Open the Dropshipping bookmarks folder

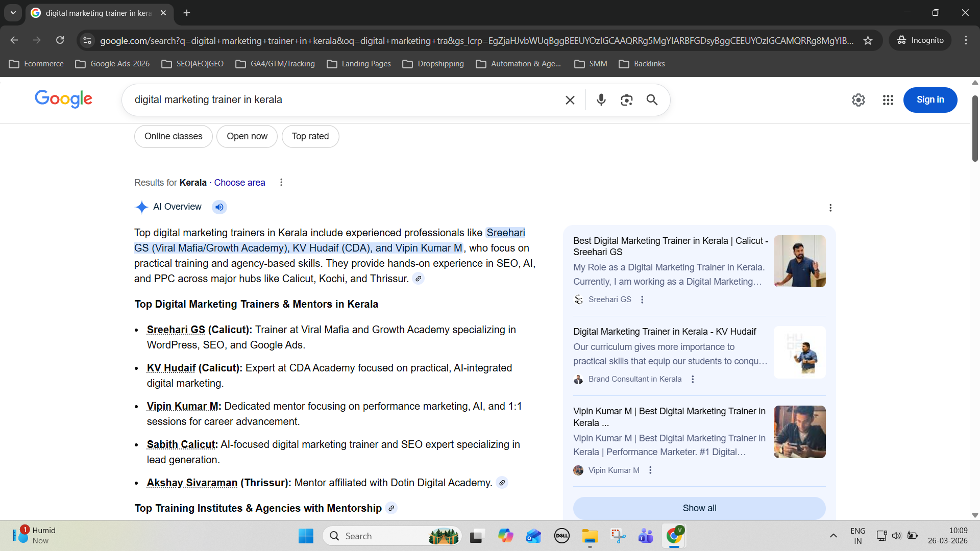(x=433, y=64)
